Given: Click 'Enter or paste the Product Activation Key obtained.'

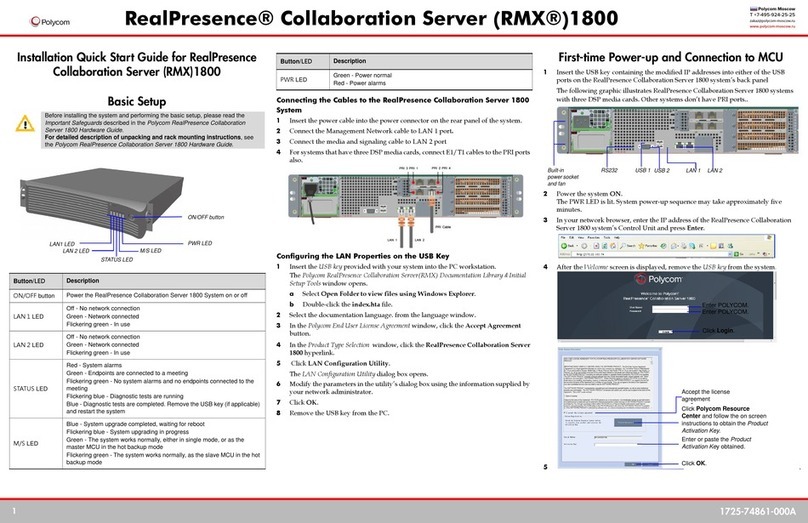Looking at the screenshot, I should pyautogui.click(x=716, y=443).
